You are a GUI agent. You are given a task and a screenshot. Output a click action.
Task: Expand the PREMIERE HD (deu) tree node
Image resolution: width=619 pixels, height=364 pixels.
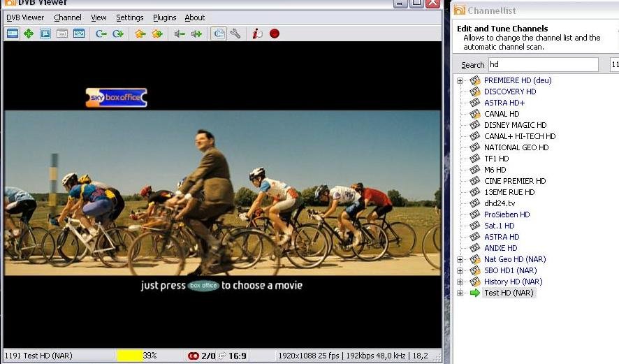(460, 81)
